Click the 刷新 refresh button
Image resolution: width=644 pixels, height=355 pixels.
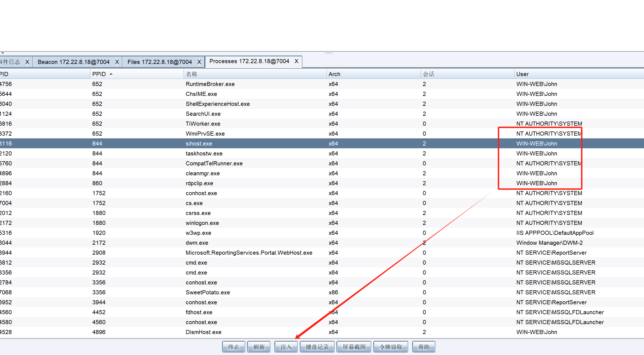point(259,347)
